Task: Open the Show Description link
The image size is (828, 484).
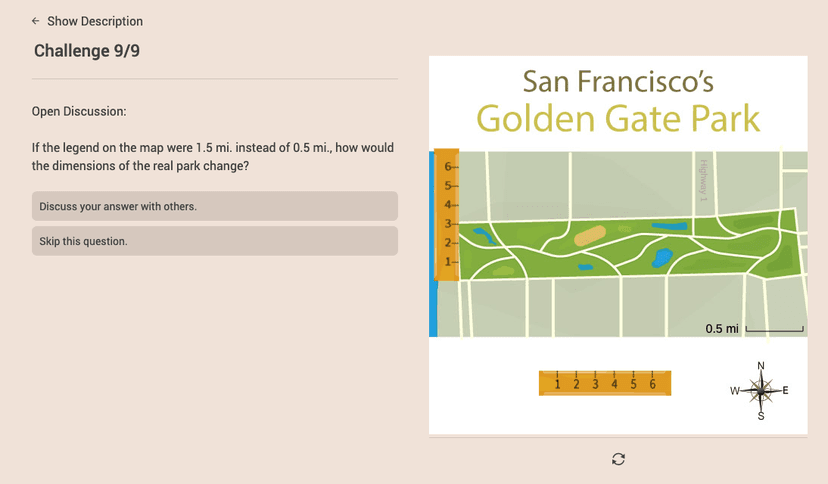Action: (95, 21)
